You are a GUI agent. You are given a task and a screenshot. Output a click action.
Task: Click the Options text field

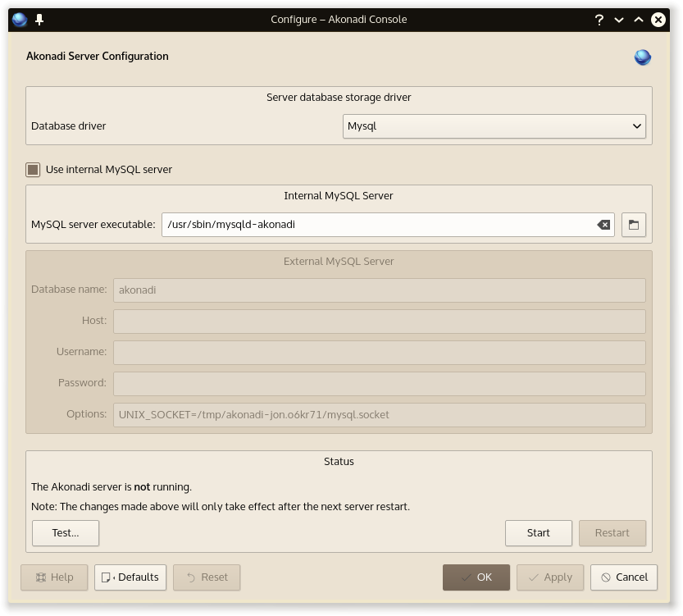click(x=379, y=415)
